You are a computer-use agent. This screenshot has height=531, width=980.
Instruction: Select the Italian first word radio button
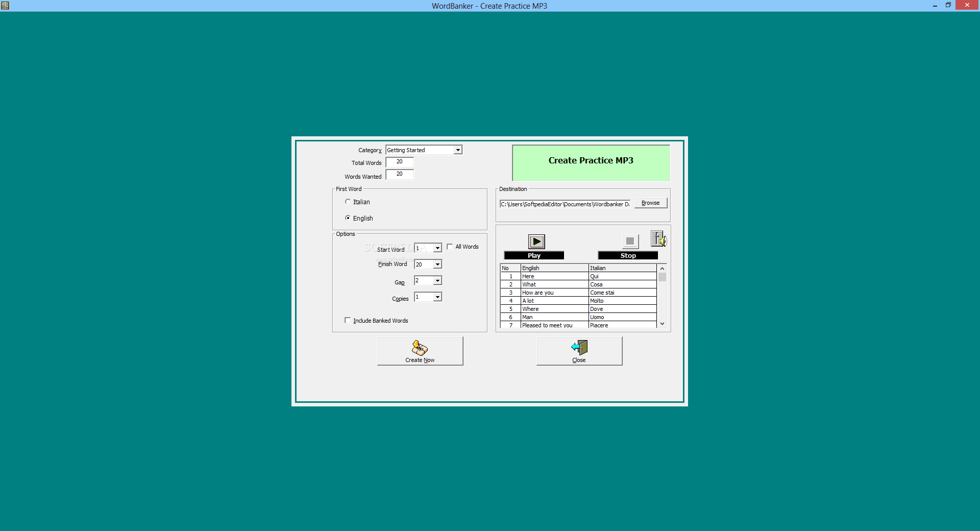click(x=348, y=202)
